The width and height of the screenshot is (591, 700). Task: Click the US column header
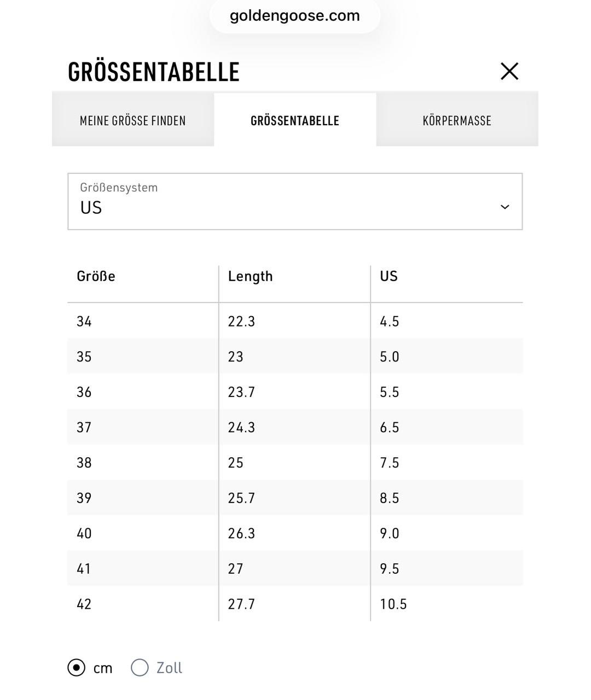(389, 276)
